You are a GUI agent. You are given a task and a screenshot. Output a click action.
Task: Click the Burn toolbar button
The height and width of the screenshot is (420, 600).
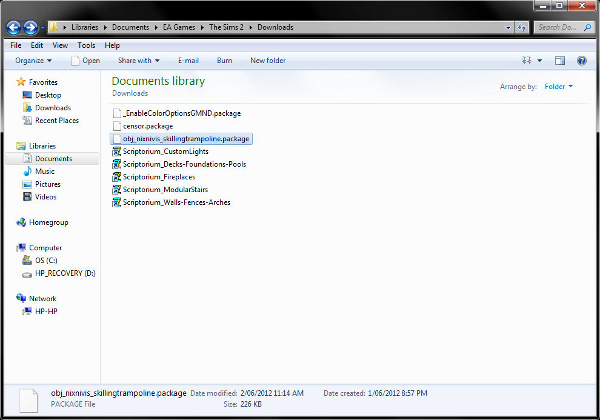pyautogui.click(x=225, y=60)
